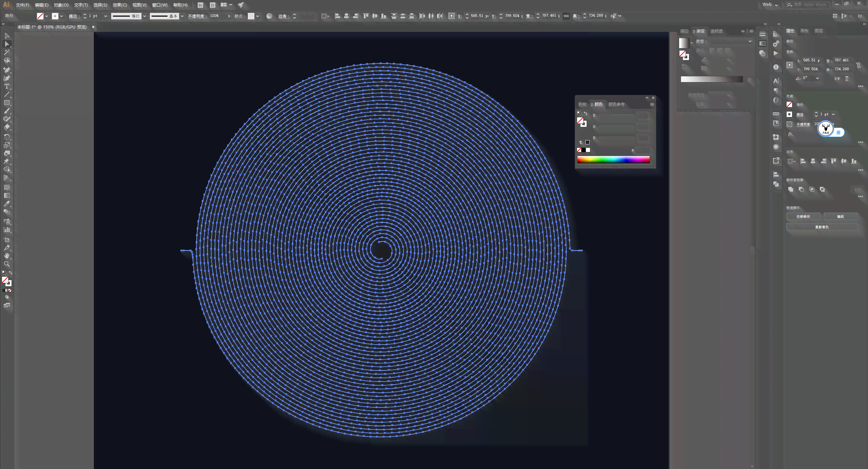Swap fill and stroke in the toolbox

point(11,273)
